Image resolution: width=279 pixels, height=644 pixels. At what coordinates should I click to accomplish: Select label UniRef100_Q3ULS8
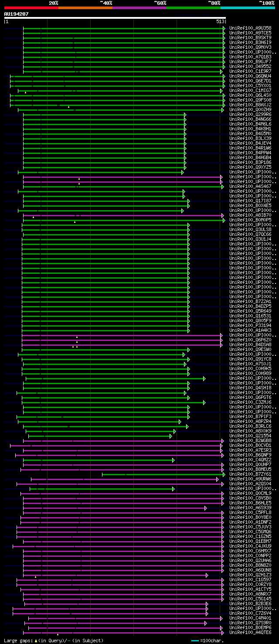250,229
